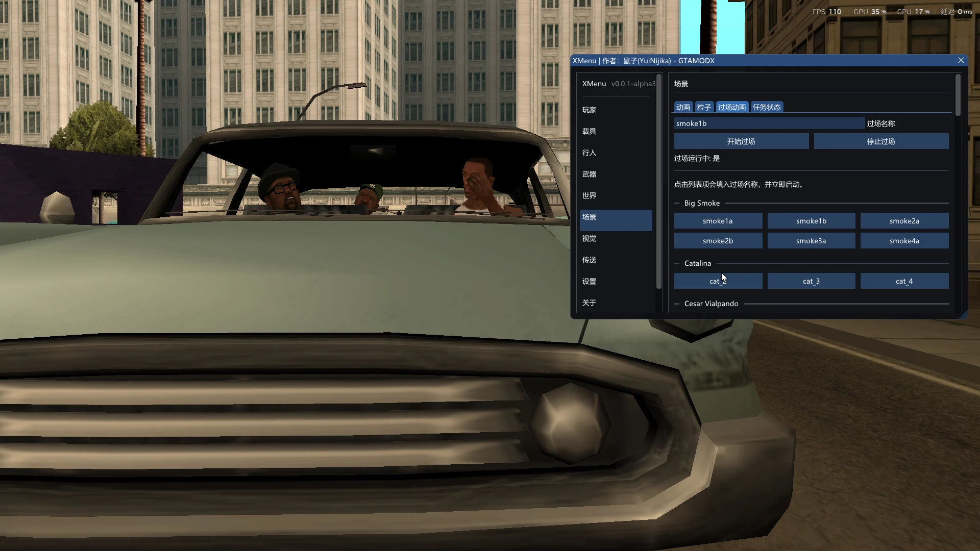Screen dimensions: 980x551
Task: Play the smoke2a cutscene
Action: click(x=904, y=221)
